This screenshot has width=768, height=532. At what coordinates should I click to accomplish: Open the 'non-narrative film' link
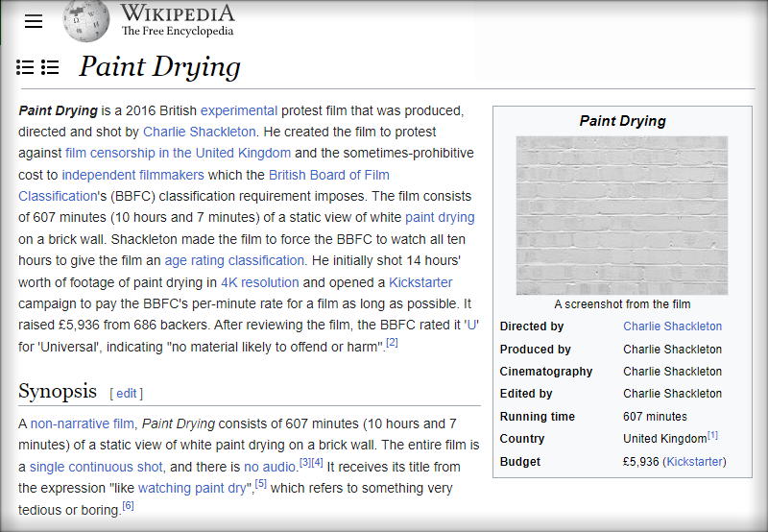[82, 423]
